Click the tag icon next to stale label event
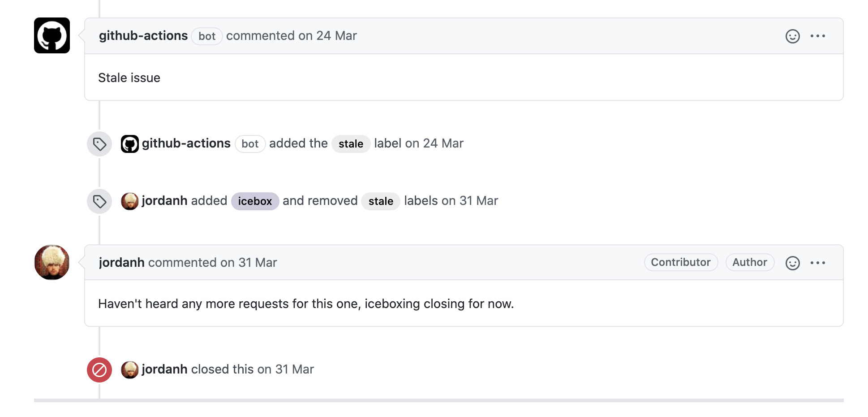 coord(99,143)
